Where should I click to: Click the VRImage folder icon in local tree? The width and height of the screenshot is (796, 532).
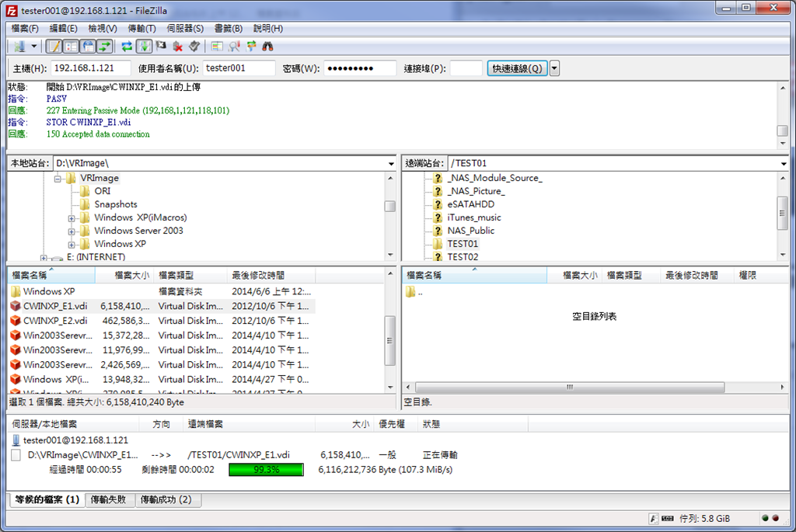[71, 178]
